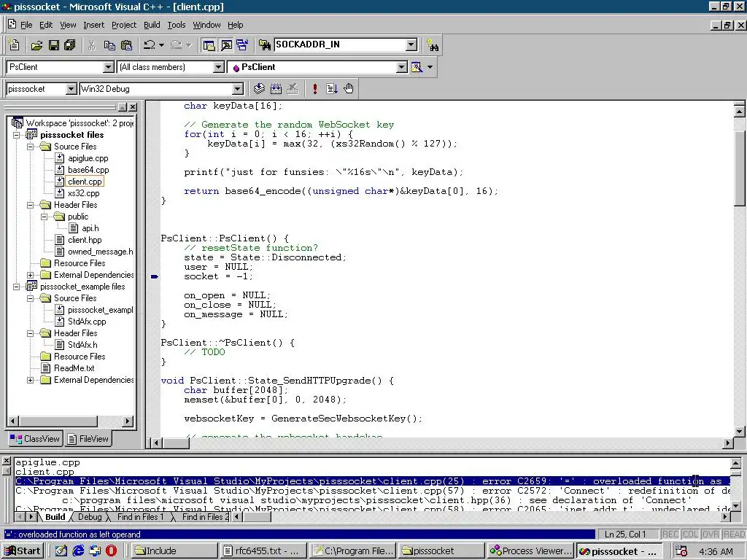Close the workspace panel with its X
This screenshot has width=747, height=560.
pos(133,107)
